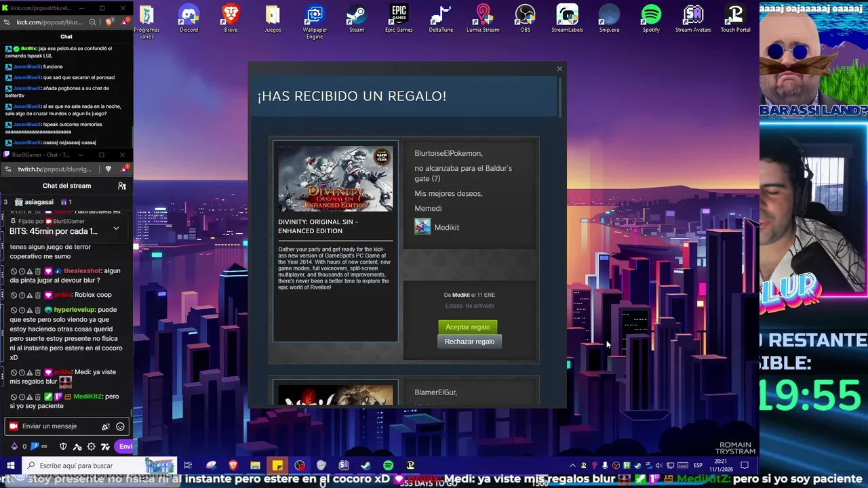Click the Steam gift window scrollbar

560,97
